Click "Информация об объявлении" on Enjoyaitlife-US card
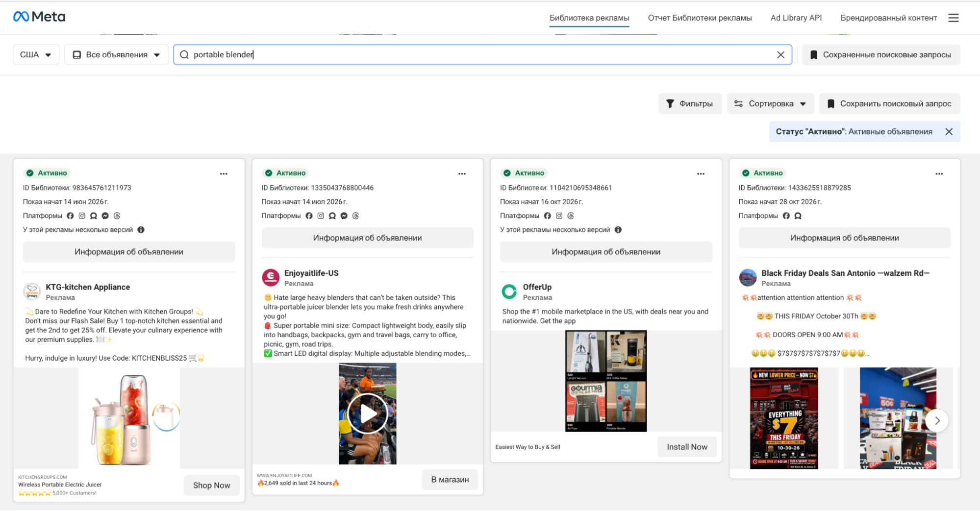The image size is (980, 511). point(367,238)
